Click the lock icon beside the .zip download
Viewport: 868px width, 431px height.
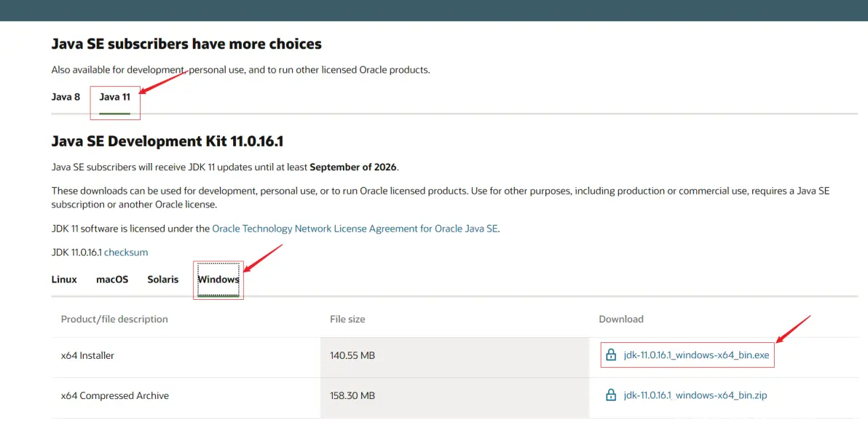tap(611, 395)
